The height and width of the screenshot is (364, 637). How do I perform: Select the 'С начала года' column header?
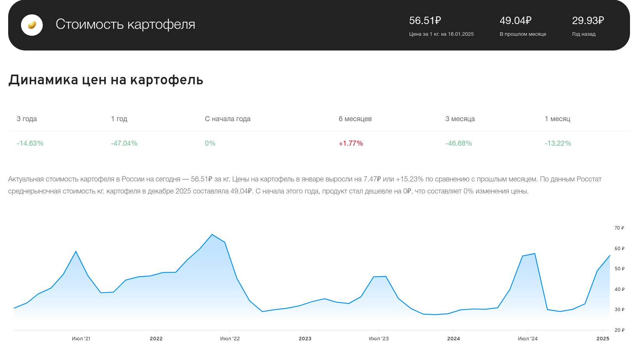point(227,119)
